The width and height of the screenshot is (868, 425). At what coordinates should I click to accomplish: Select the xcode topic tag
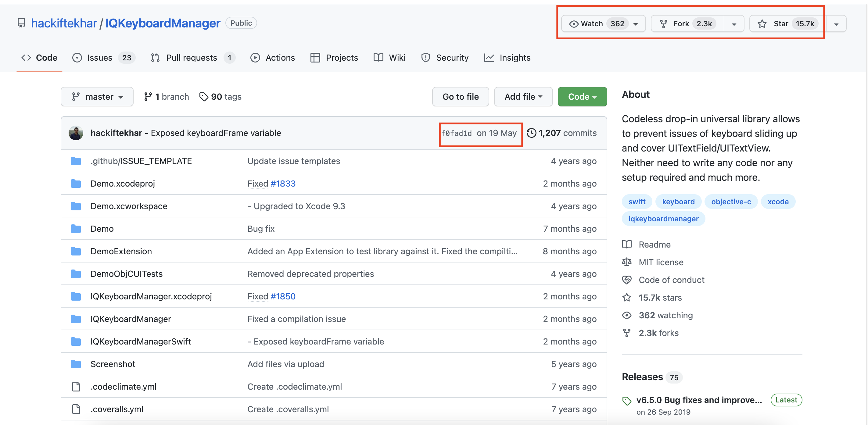(778, 202)
